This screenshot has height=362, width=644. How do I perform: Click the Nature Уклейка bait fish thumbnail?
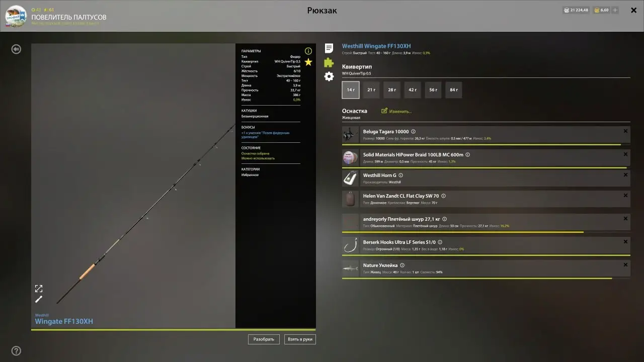click(350, 268)
